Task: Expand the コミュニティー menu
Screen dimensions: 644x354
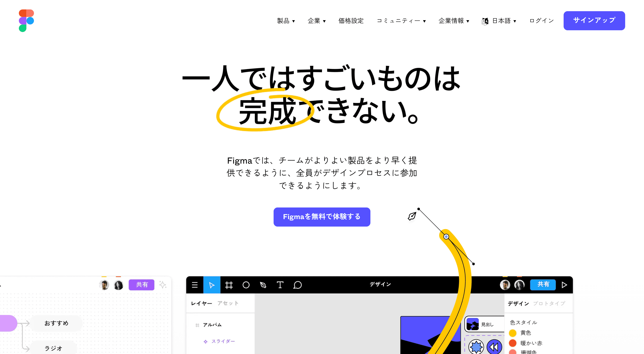Action: [401, 21]
